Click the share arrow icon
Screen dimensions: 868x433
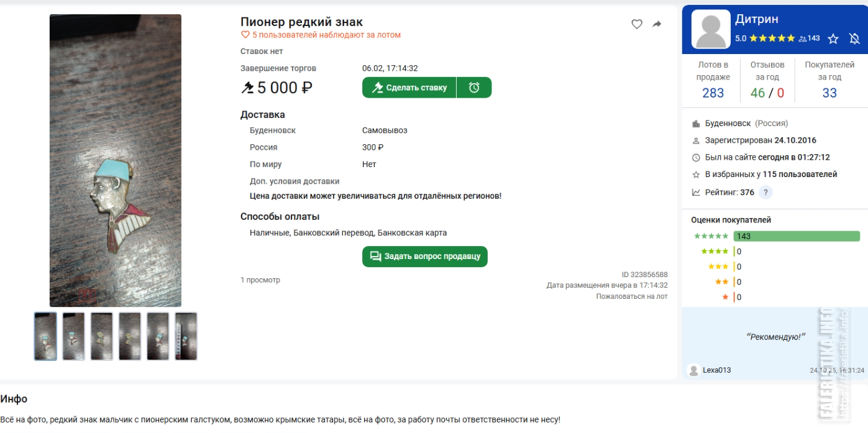[x=657, y=24]
